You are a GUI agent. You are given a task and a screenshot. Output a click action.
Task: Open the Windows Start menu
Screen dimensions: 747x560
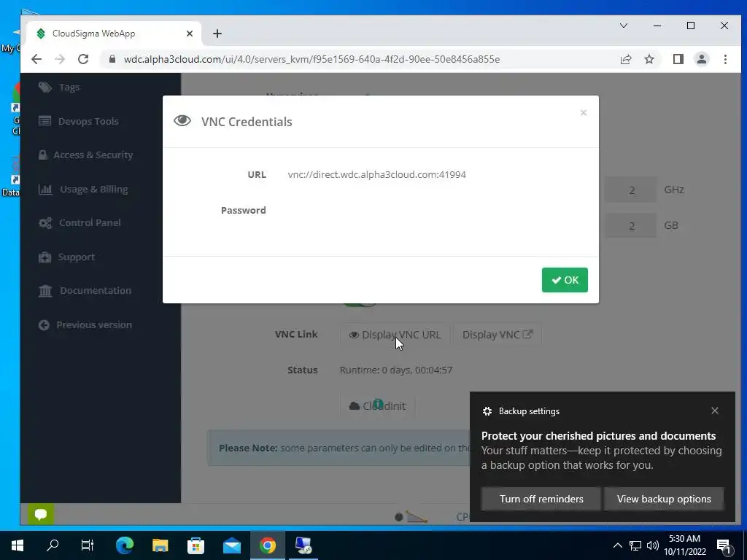(18, 545)
